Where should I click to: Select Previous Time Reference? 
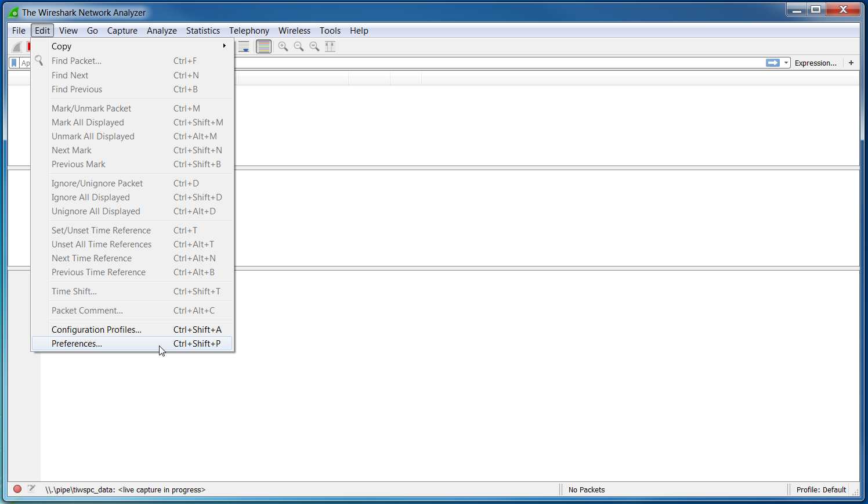pyautogui.click(x=133, y=272)
